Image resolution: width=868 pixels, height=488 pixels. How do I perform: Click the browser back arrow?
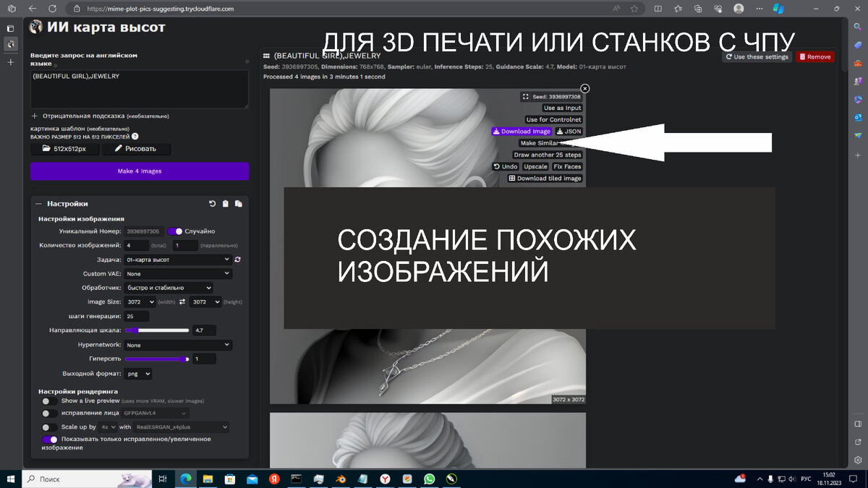point(33,9)
